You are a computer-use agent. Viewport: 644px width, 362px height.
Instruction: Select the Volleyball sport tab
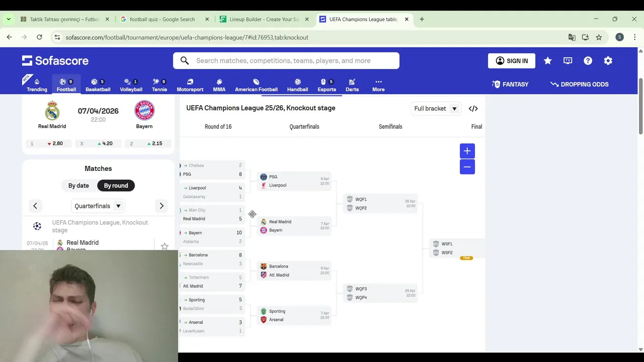(x=131, y=85)
